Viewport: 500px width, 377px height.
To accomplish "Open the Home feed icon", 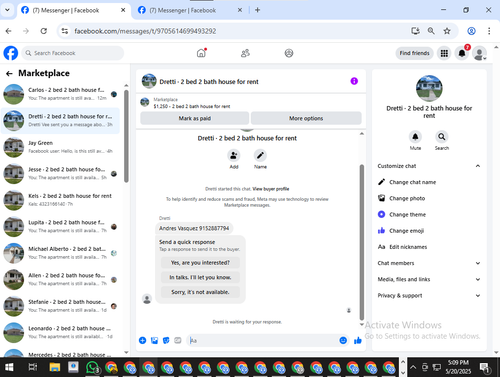I will pyautogui.click(x=201, y=53).
